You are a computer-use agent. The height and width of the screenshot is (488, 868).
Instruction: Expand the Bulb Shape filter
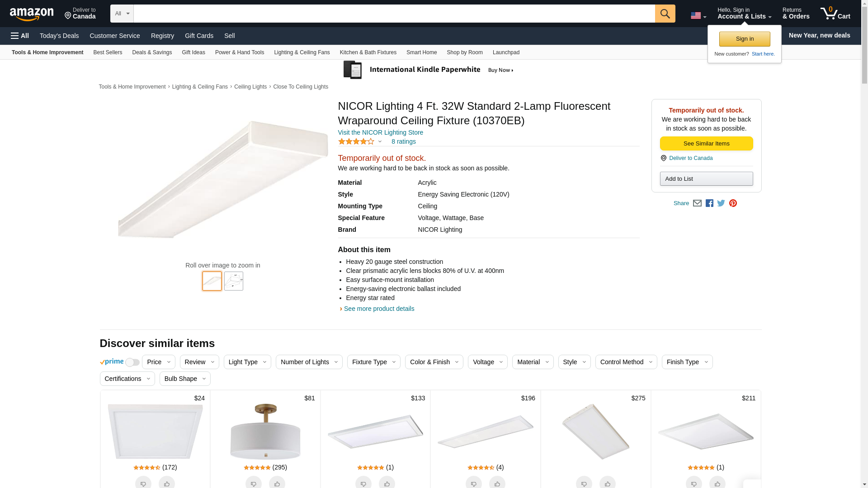pos(185,379)
